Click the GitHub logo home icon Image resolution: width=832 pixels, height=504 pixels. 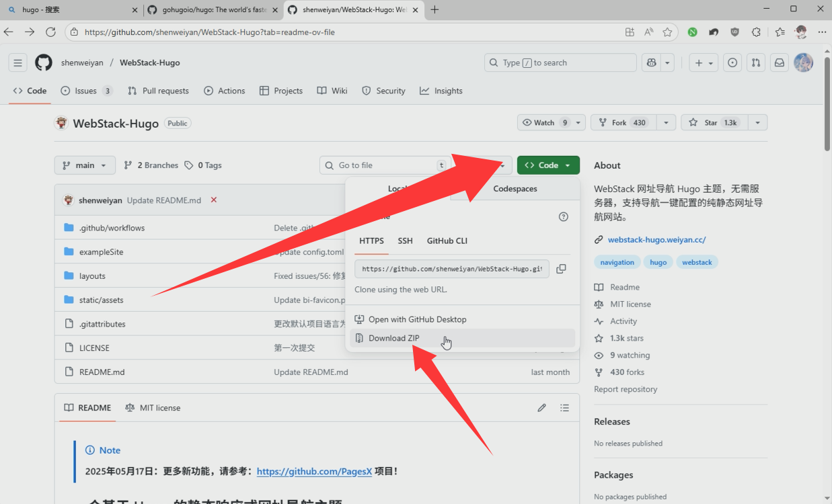(44, 62)
